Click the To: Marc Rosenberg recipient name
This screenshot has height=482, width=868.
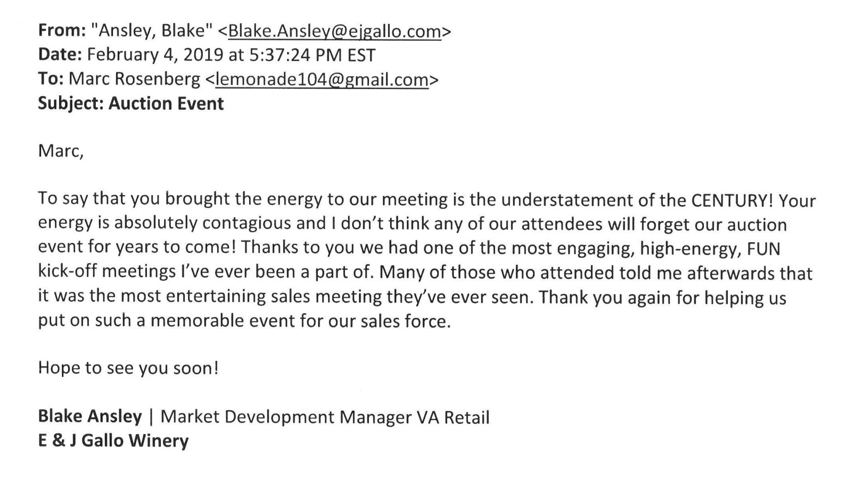click(x=135, y=80)
